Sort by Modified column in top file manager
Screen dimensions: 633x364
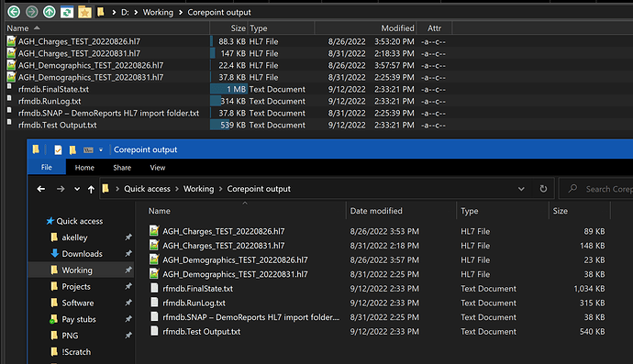coord(365,28)
